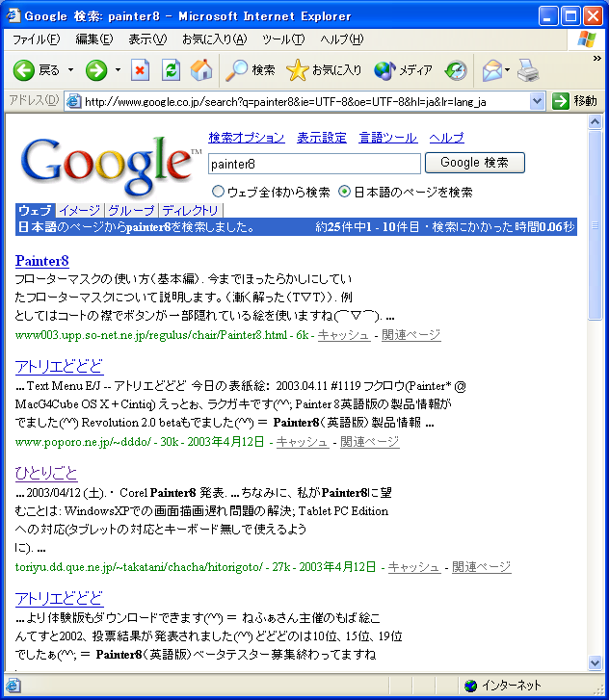Open キャッシュ for the hitorigoto result
The height and width of the screenshot is (700, 609).
pos(414,567)
